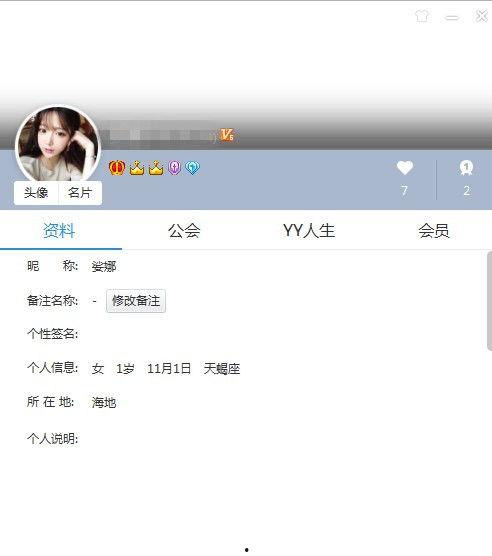Switch to the 资料 tab
Screen dimensions: 492x556
(59, 231)
